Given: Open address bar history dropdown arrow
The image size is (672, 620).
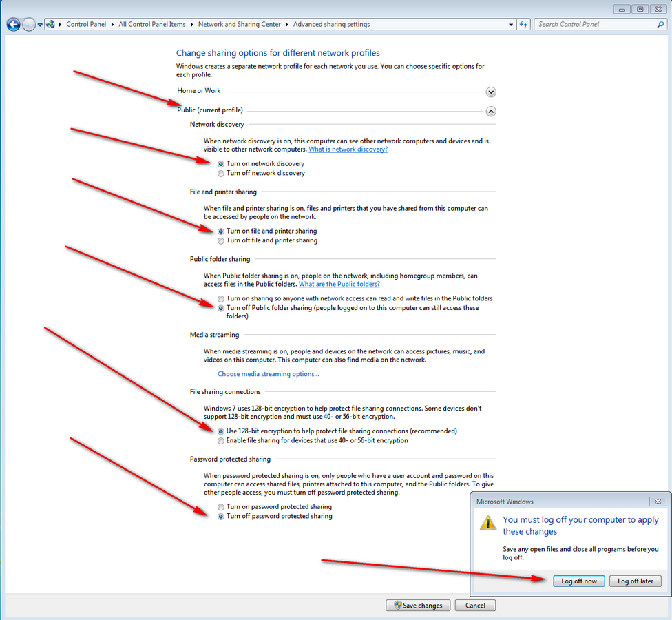Looking at the screenshot, I should [x=511, y=25].
